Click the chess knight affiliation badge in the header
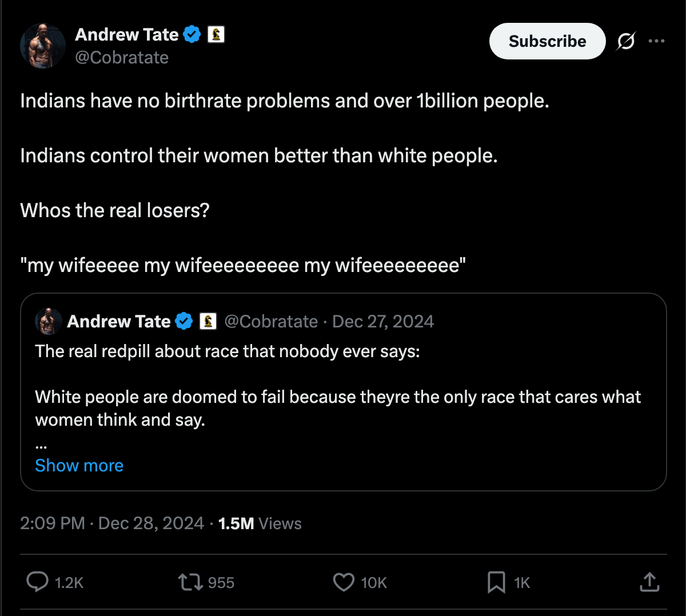Screen dimensions: 686x616 (216, 34)
